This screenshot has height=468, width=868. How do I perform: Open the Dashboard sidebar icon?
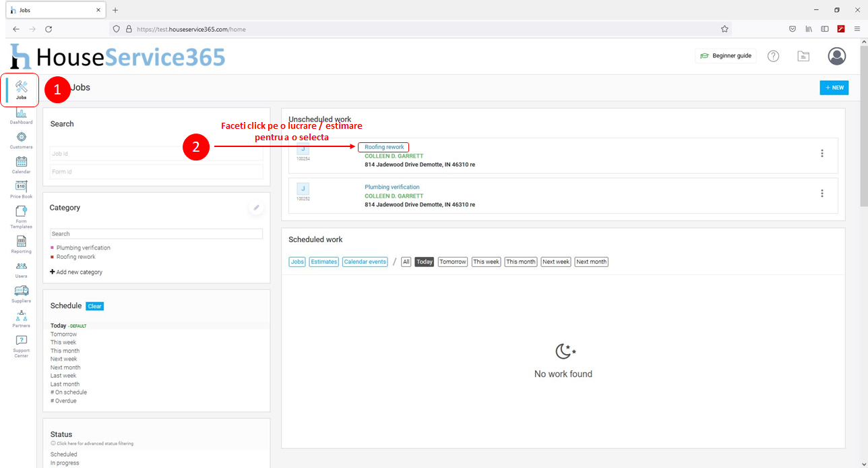[21, 114]
